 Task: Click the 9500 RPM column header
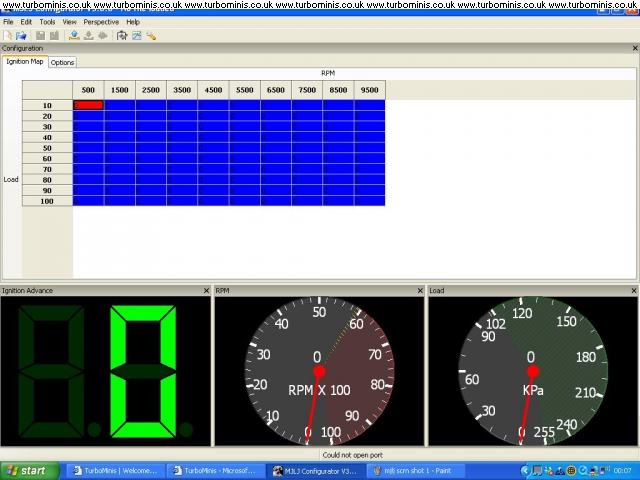[369, 90]
